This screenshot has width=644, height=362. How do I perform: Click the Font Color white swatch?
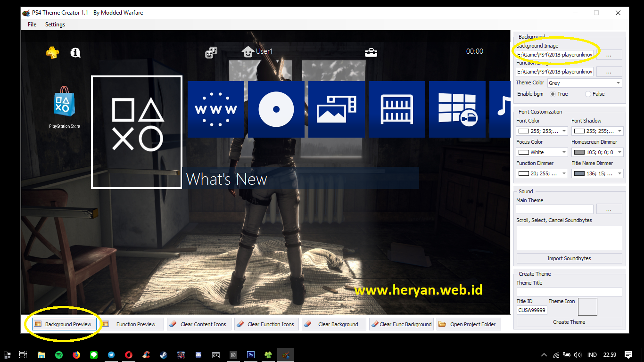click(523, 131)
